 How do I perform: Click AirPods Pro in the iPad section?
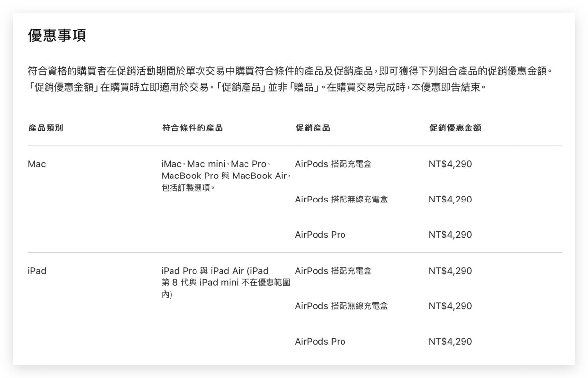click(320, 342)
